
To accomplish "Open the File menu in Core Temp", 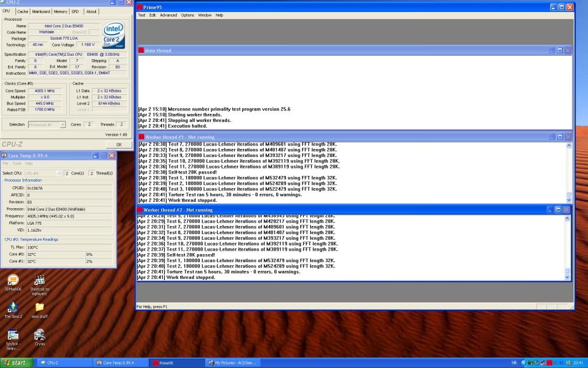I will click(6, 164).
